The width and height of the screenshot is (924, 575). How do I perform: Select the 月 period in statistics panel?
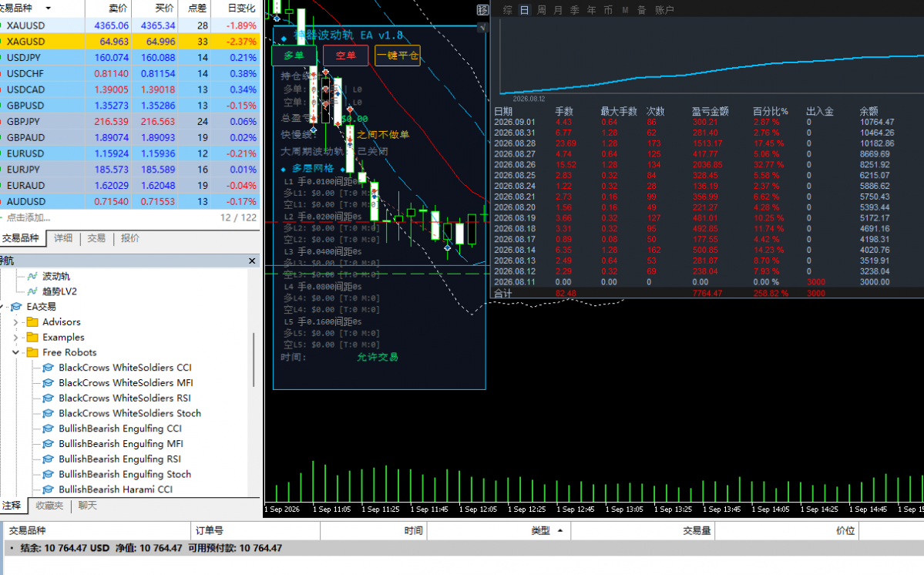coord(557,10)
